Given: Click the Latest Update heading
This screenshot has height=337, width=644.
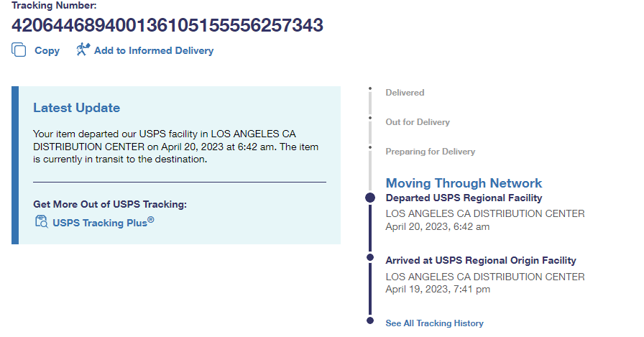Looking at the screenshot, I should [x=76, y=108].
